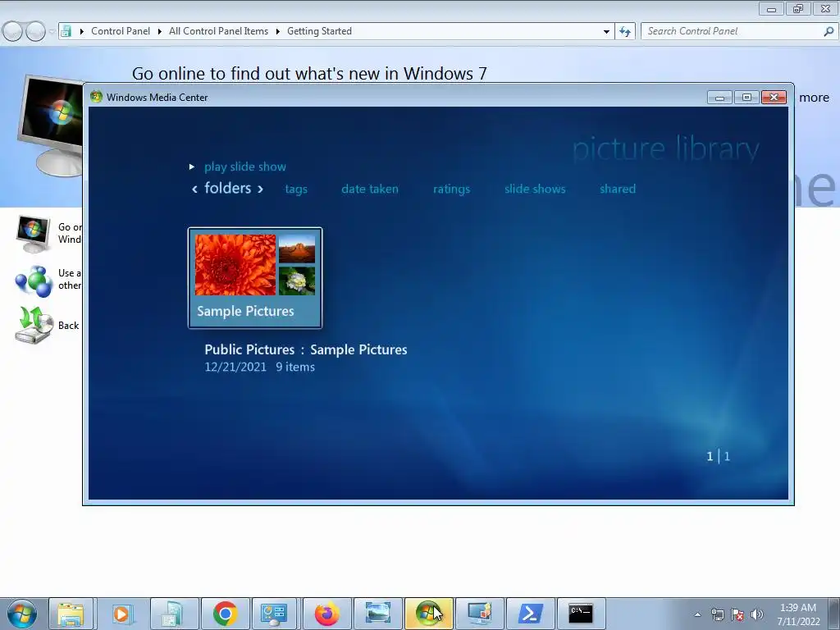Image resolution: width=840 pixels, height=630 pixels.
Task: Minimize the Windows Media Center window
Action: click(x=719, y=98)
